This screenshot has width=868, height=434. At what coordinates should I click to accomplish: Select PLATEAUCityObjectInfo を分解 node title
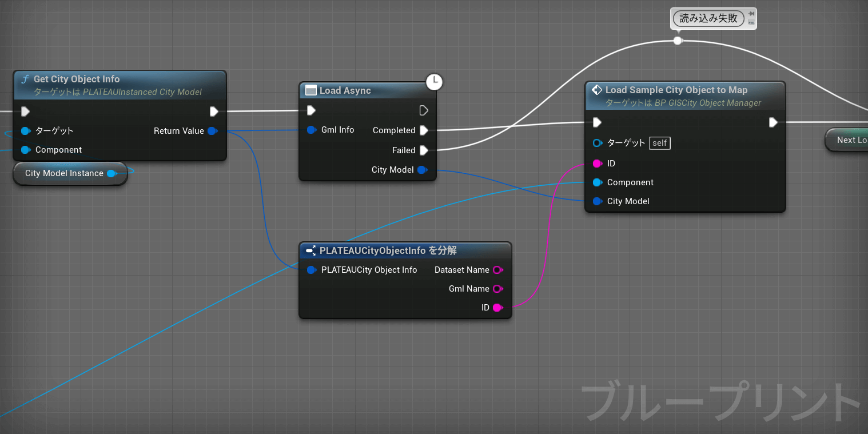(x=388, y=250)
